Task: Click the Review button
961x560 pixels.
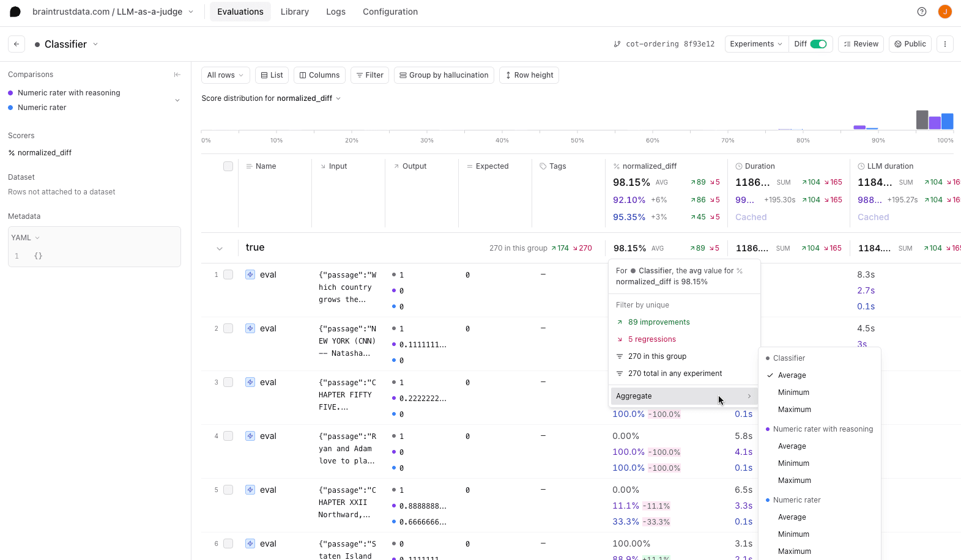Action: [861, 44]
